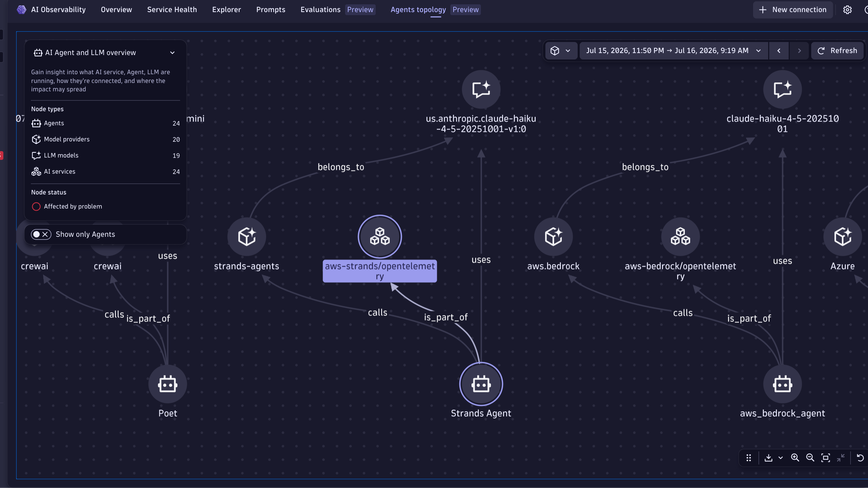Viewport: 868px width, 488px height.
Task: Open the Prompts tab
Action: (271, 9)
